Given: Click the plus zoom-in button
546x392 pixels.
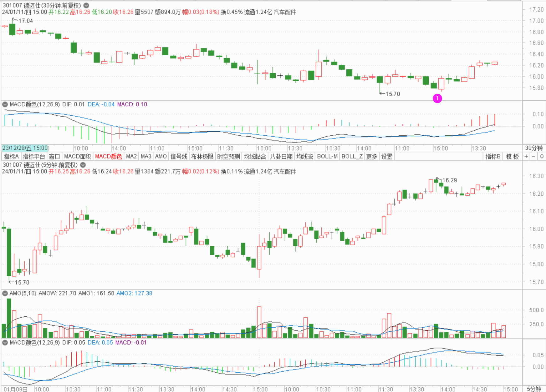Looking at the screenshot, I should [x=526, y=157].
